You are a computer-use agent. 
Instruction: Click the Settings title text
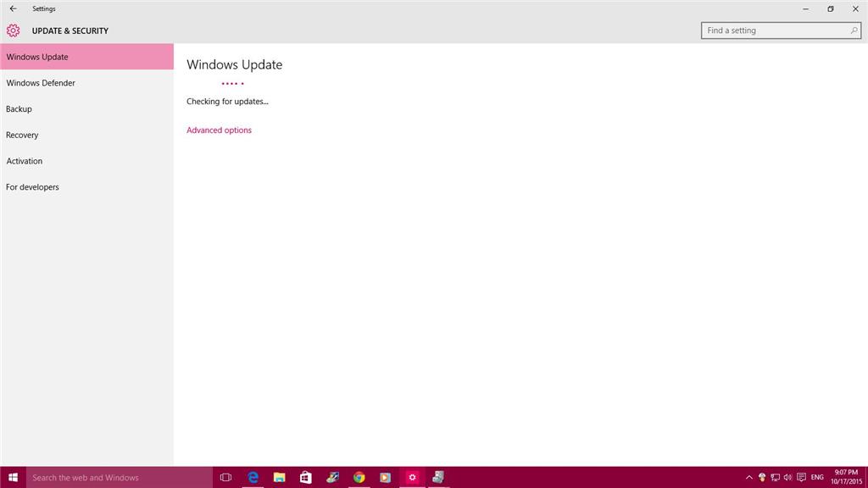pyautogui.click(x=44, y=8)
